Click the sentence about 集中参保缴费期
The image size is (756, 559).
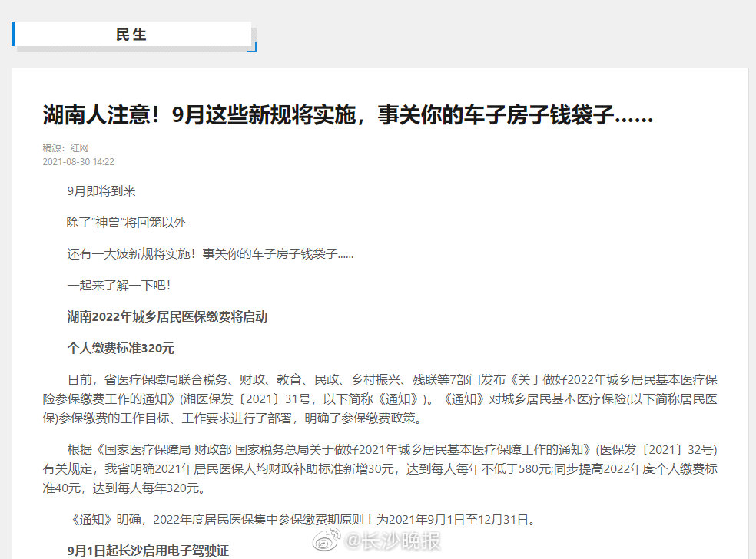point(300,520)
